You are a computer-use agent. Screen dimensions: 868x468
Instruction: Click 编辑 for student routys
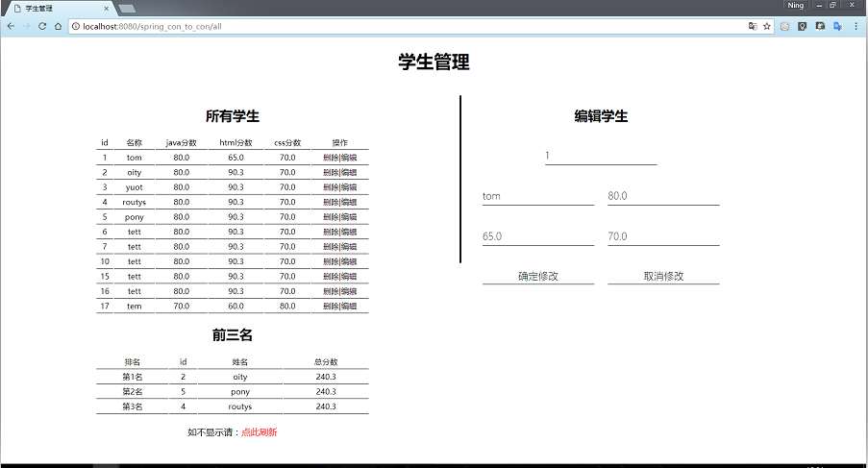point(349,203)
